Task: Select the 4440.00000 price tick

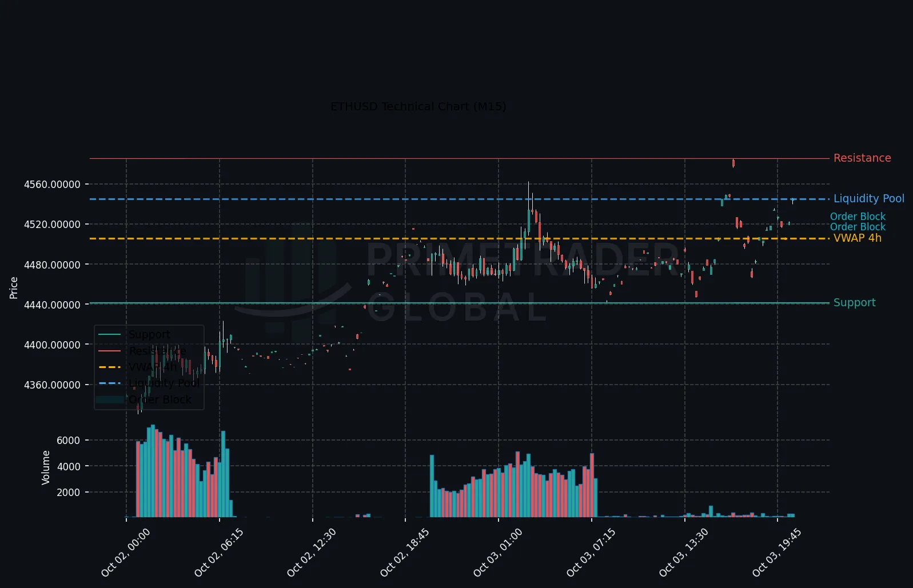Action: tap(52, 305)
